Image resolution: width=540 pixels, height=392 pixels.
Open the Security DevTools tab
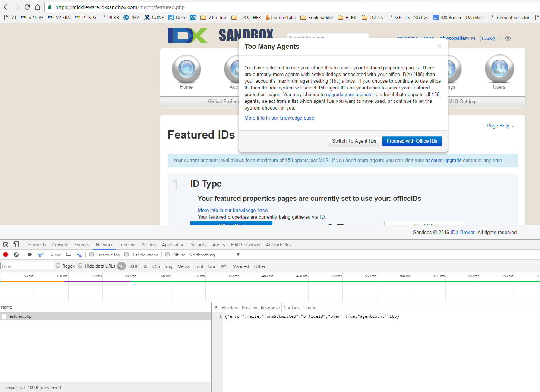point(199,245)
